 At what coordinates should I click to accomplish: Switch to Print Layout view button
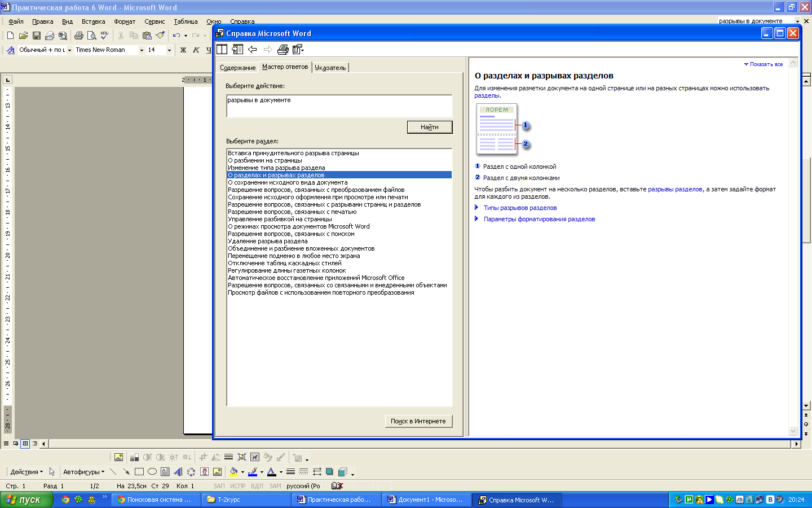[x=25, y=444]
